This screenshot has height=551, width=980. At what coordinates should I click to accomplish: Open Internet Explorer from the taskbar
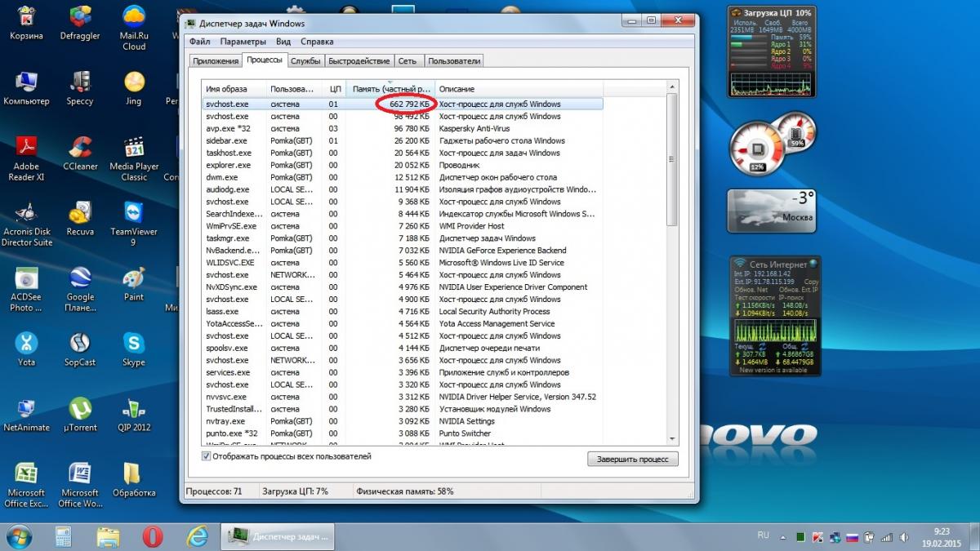197,536
